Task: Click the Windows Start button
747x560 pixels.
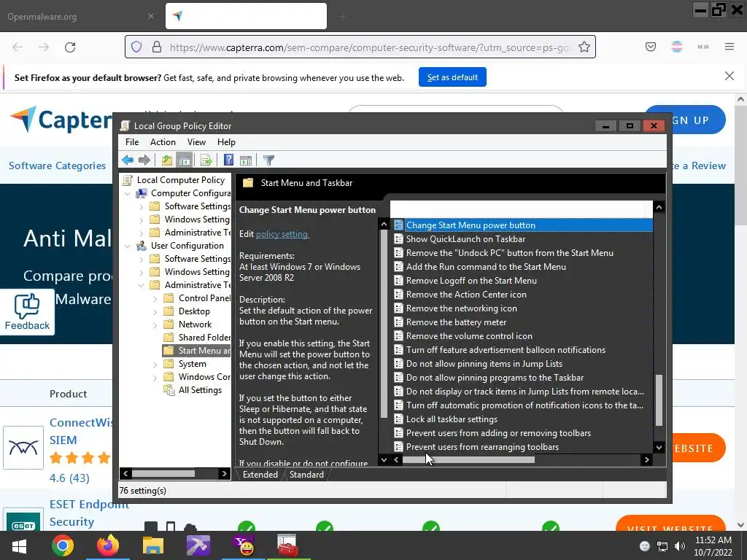Action: (19, 545)
